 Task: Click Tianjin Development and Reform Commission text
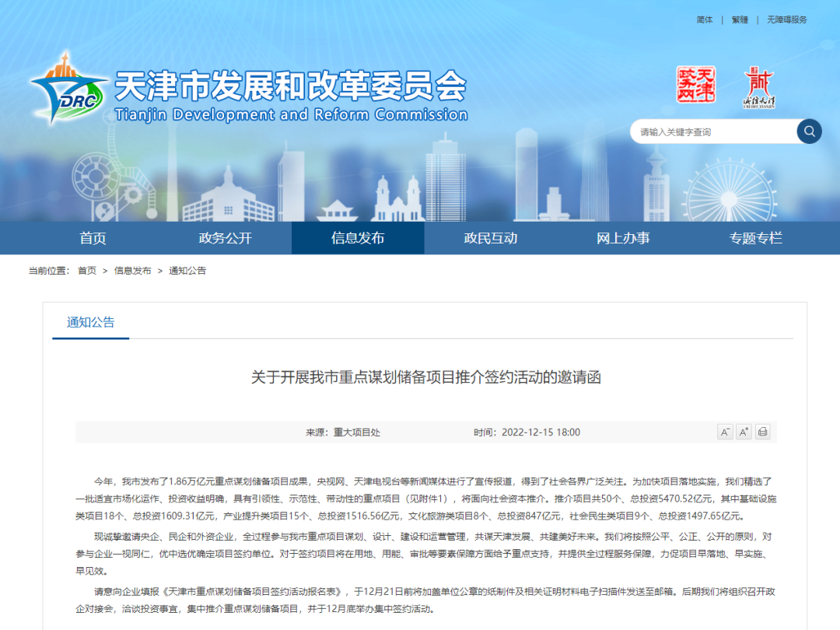[291, 114]
